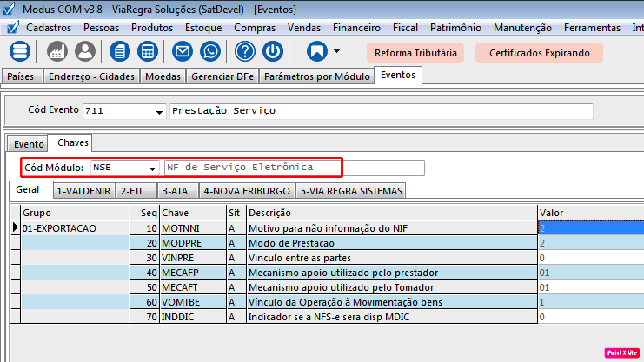The height and width of the screenshot is (362, 644).
Task: Expand the arrow beside the bookmark icon
Action: [x=337, y=51]
